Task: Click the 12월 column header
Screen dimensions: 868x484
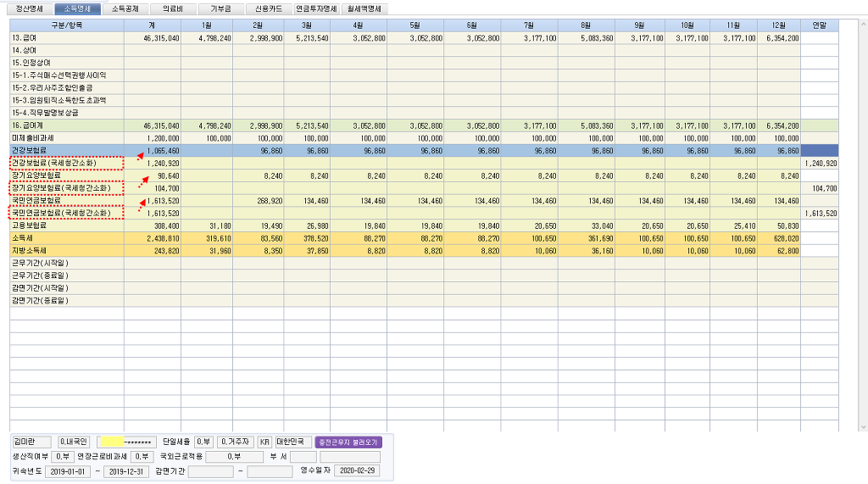Action: [779, 25]
